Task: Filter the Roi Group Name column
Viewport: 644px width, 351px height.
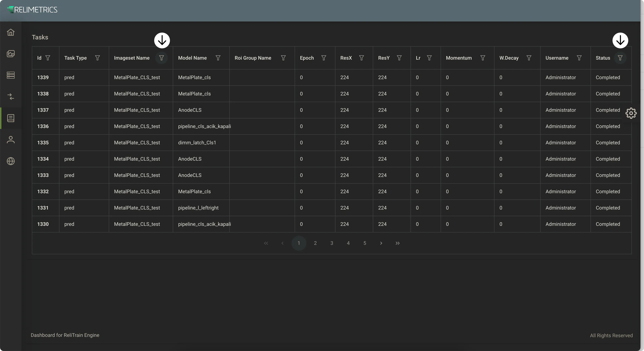Action: click(x=283, y=58)
